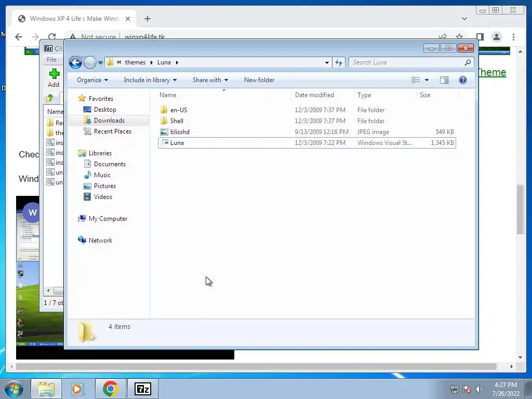The width and height of the screenshot is (532, 399).
Task: Click the Theme link on webpage
Action: (x=492, y=72)
